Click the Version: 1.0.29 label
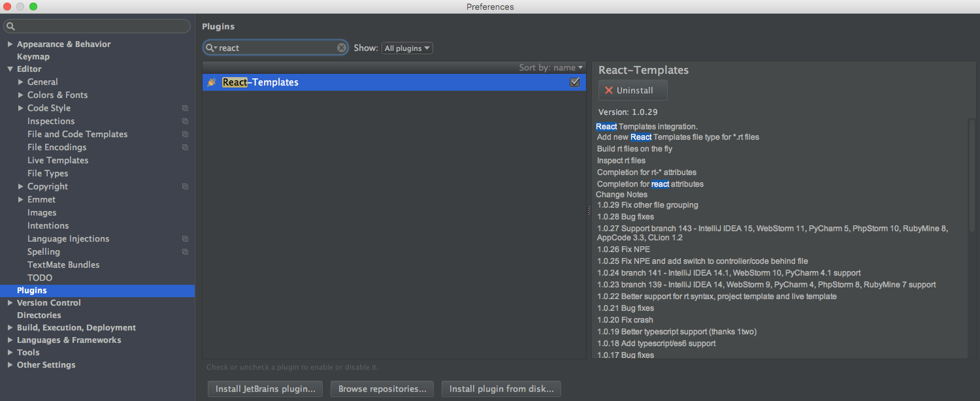Screen dimensions: 980x401 coord(628,112)
